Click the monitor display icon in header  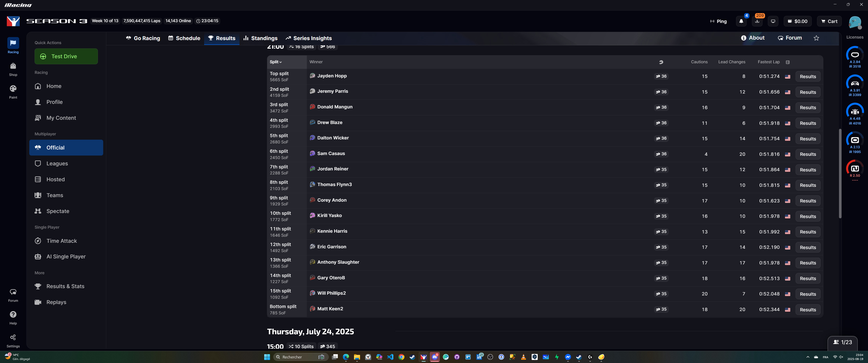point(773,21)
